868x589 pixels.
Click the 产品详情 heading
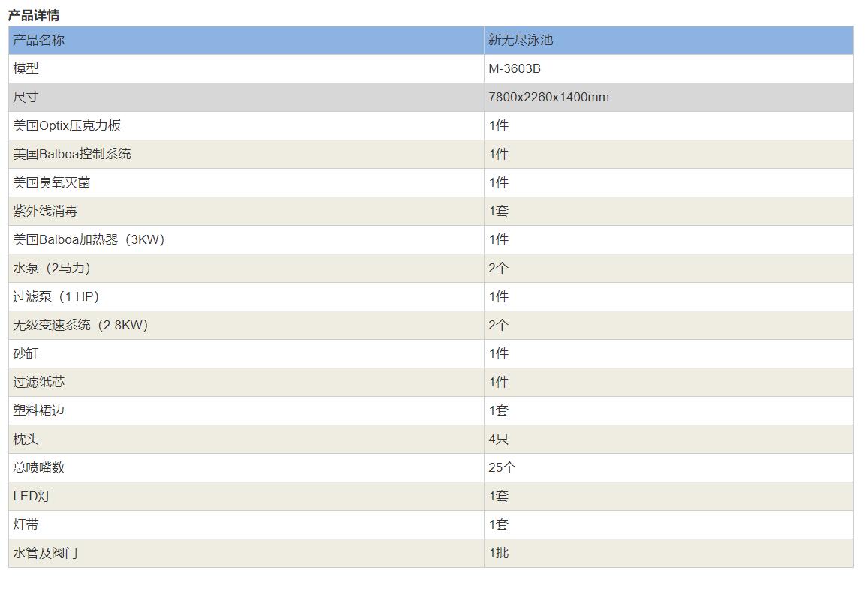coord(34,15)
